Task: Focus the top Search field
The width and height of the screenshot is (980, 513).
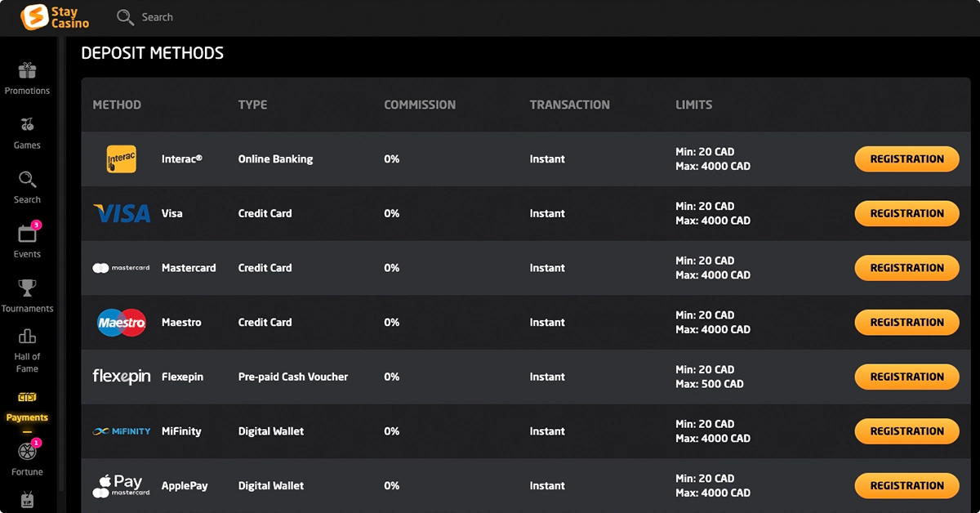Action: [158, 17]
